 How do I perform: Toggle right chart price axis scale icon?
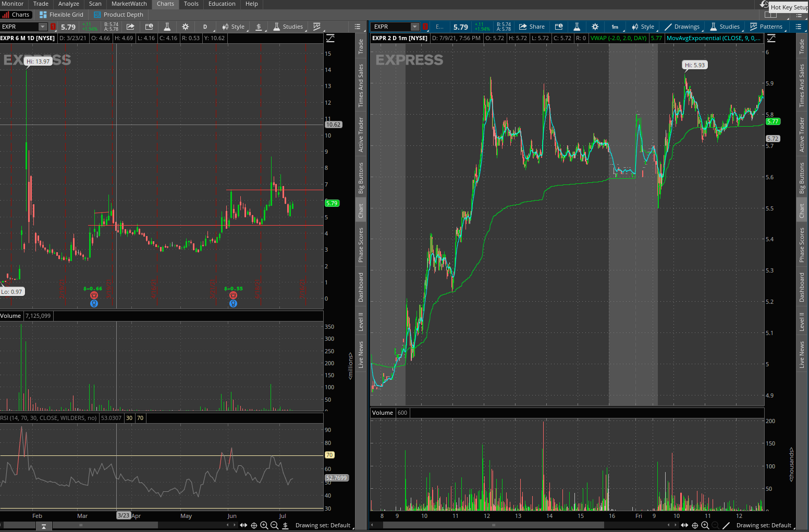click(x=771, y=38)
